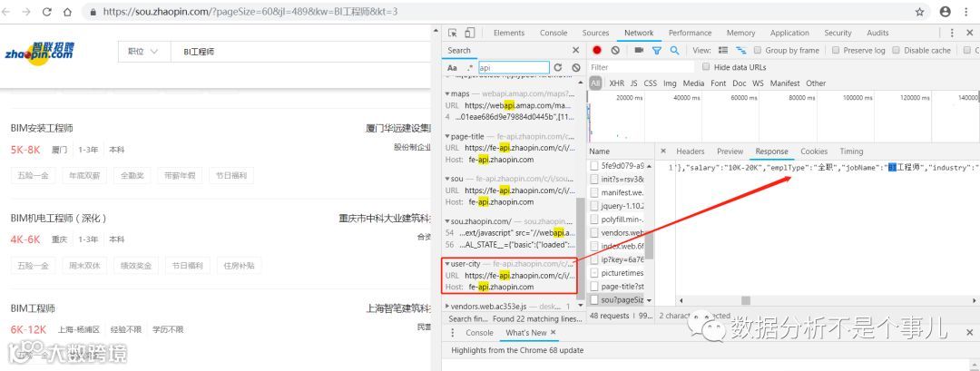Screen dimensions: 980x371
Task: Reload the page with the refresh icon
Action: [x=47, y=11]
